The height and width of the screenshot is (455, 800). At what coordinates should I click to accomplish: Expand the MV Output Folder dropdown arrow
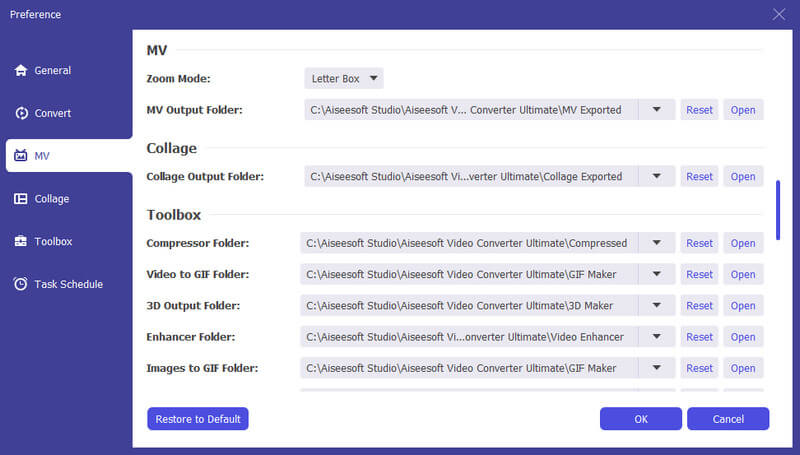coord(657,110)
